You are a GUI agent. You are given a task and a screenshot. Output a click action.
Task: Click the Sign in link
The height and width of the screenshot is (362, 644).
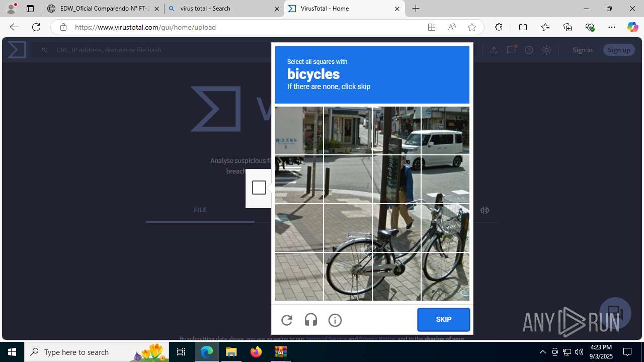(x=582, y=50)
